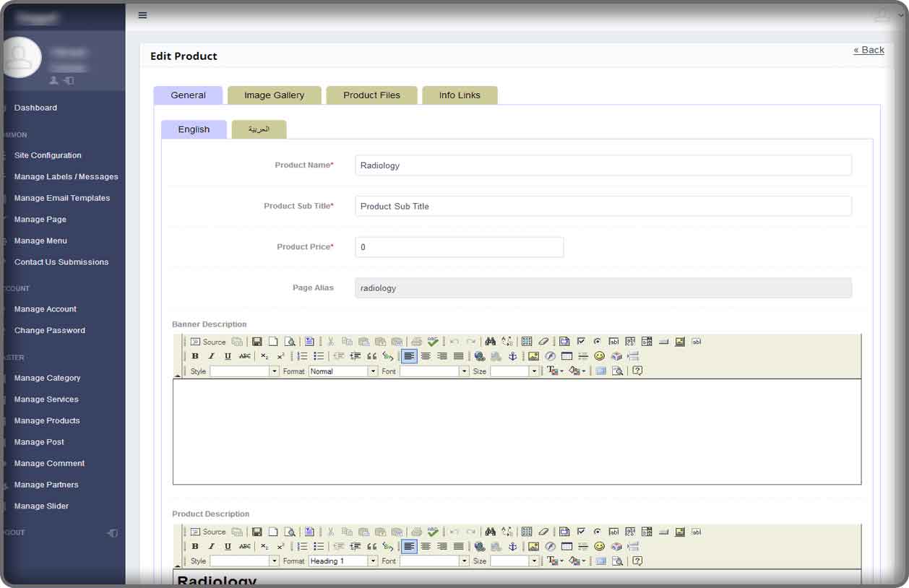The image size is (909, 588).
Task: Click the Product Price input field
Action: click(x=459, y=247)
